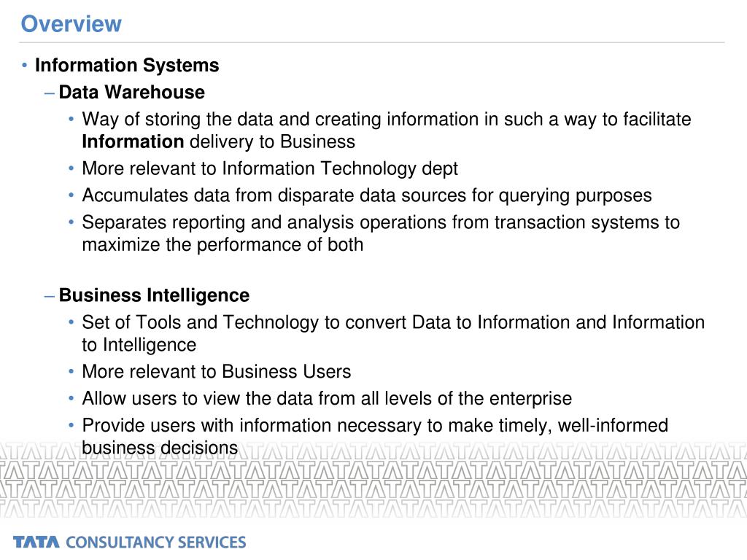This screenshot has width=747, height=560.
Task: Select the Information Technology dept bullet
Action: coord(270,168)
